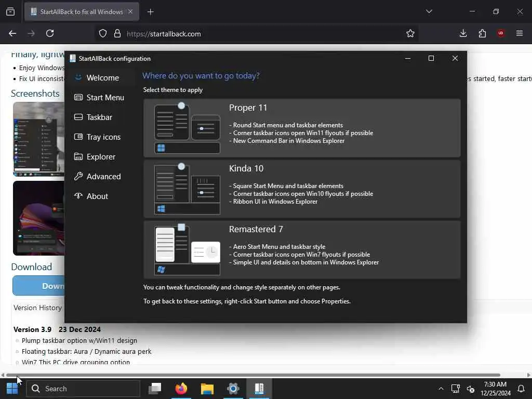The image size is (532, 399).
Task: Switch to Firefox on the taskbar
Action: click(x=181, y=389)
